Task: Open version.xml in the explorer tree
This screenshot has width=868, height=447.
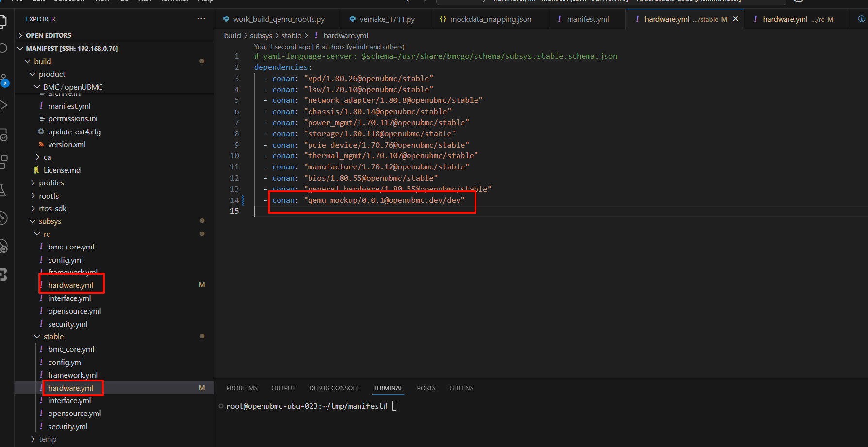Action: [66, 145]
